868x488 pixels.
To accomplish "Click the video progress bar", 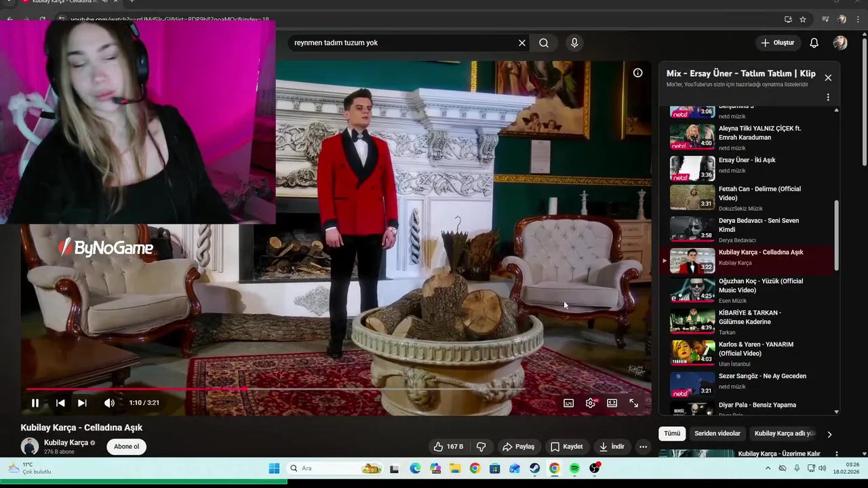I will tap(336, 389).
